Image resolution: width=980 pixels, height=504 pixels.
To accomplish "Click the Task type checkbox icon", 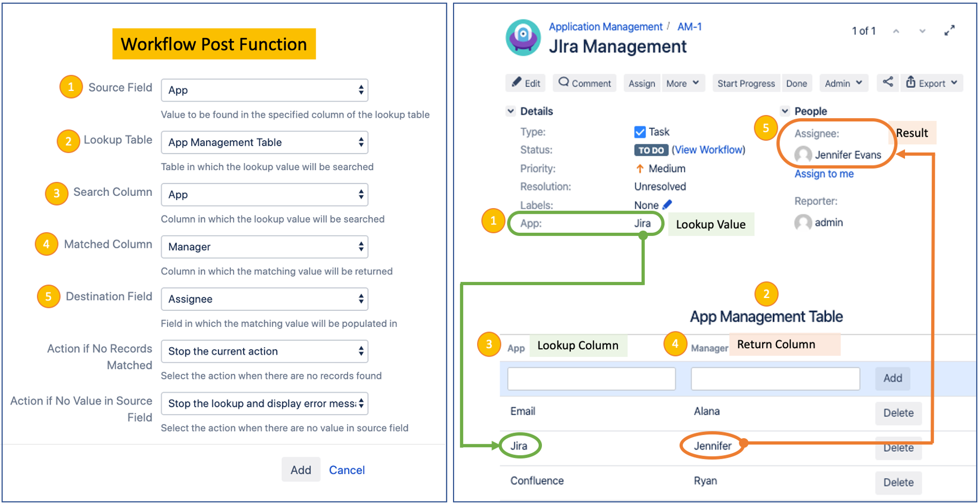I will coord(640,132).
